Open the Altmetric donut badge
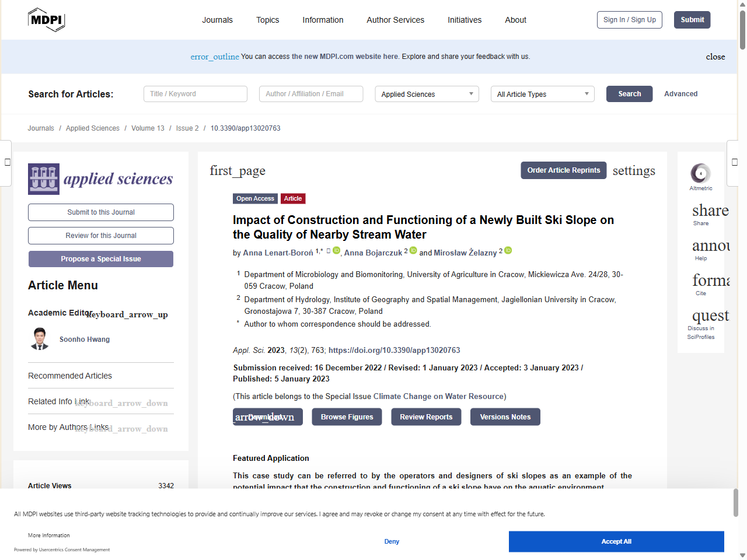Image resolution: width=747 pixels, height=560 pixels. tap(700, 172)
